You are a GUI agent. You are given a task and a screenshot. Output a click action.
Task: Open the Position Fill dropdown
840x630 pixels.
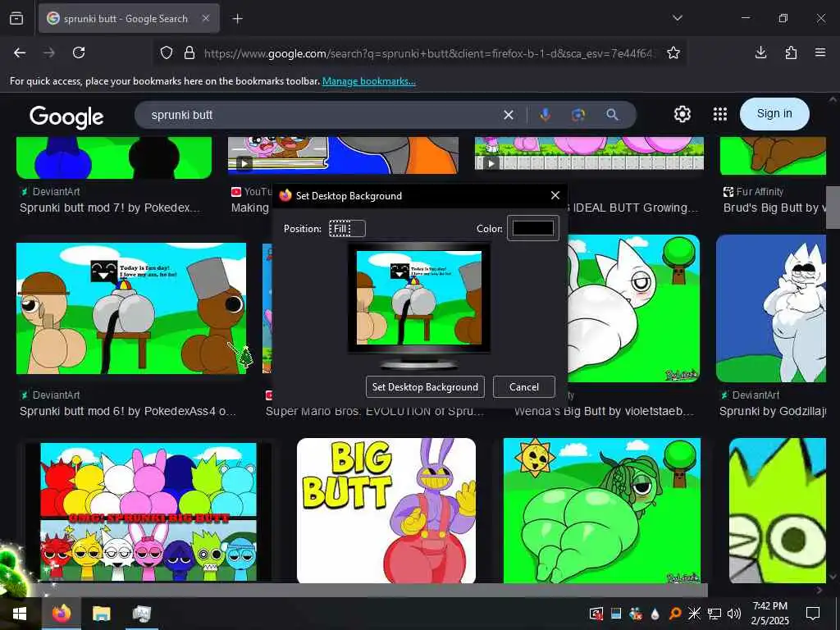tap(347, 229)
